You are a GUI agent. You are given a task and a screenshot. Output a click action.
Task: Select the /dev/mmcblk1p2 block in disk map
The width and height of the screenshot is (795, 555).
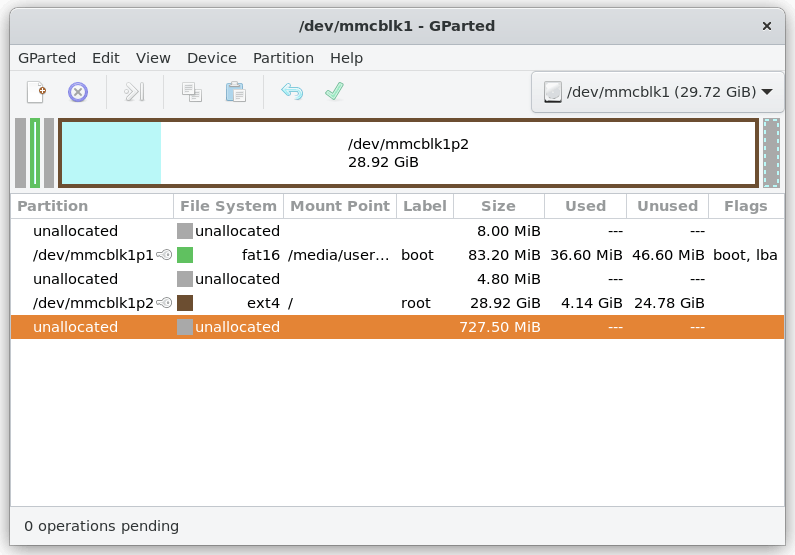(408, 153)
